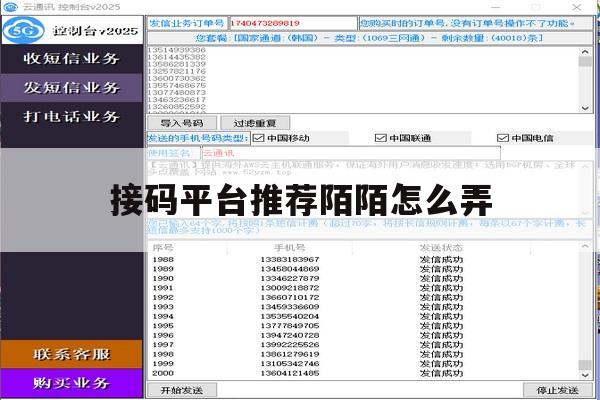Click the package info line 您套餐
This screenshot has width=600, height=400.
369,38
